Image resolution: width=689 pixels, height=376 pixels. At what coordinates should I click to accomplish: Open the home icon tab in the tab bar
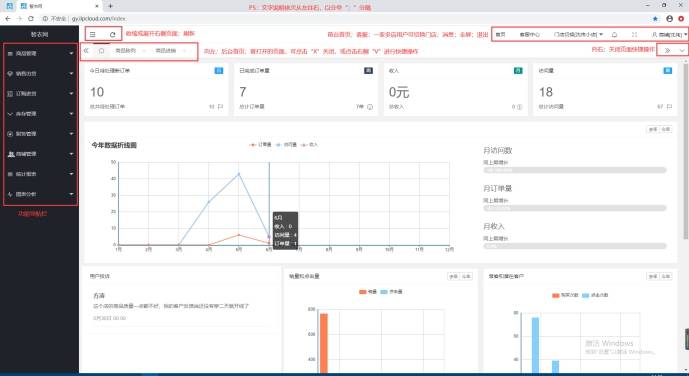(102, 51)
